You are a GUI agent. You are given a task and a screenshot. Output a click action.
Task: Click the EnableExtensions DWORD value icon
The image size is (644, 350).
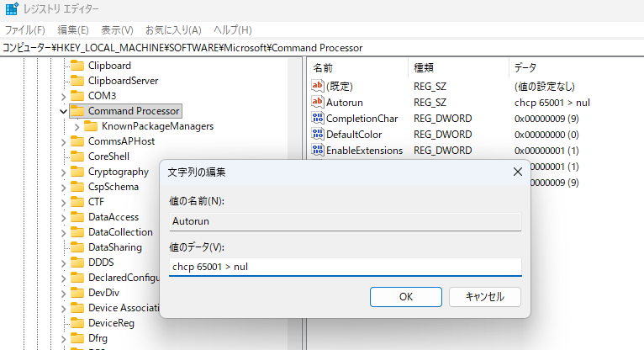click(318, 150)
